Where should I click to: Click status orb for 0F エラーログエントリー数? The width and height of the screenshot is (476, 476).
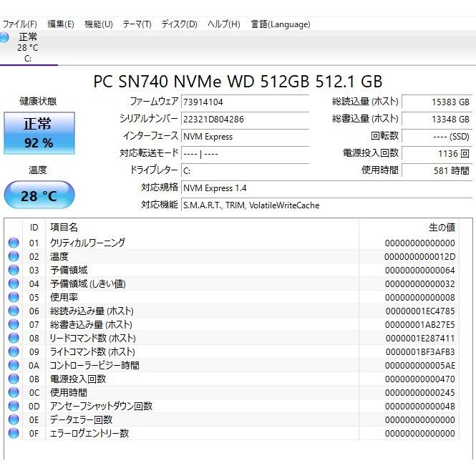click(14, 433)
